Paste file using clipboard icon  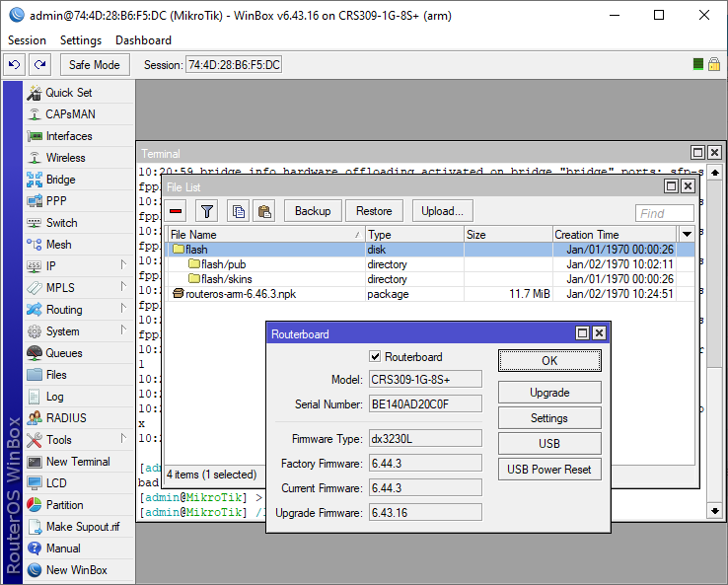(x=264, y=211)
